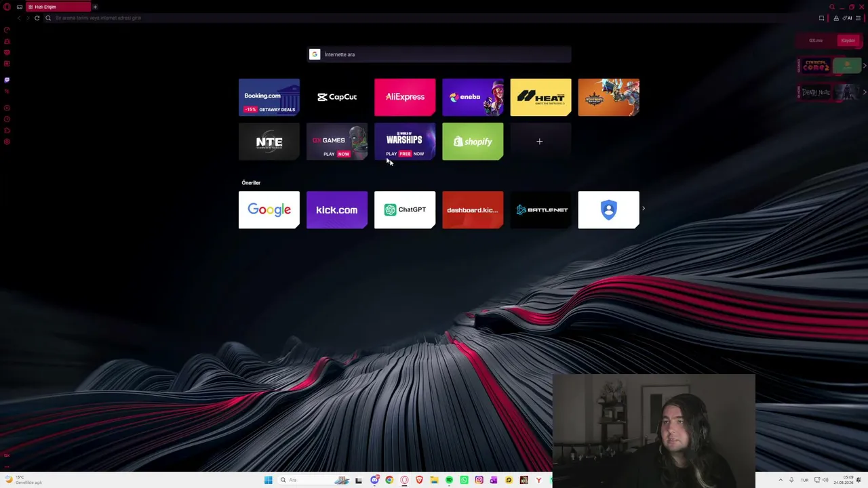This screenshot has width=868, height=488.
Task: Open the profile account icon
Action: coord(836,18)
